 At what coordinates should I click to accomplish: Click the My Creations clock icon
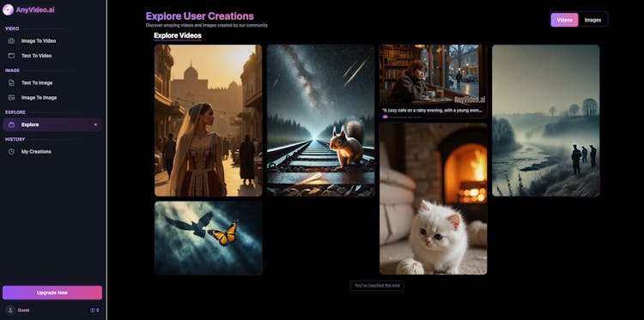[11, 152]
